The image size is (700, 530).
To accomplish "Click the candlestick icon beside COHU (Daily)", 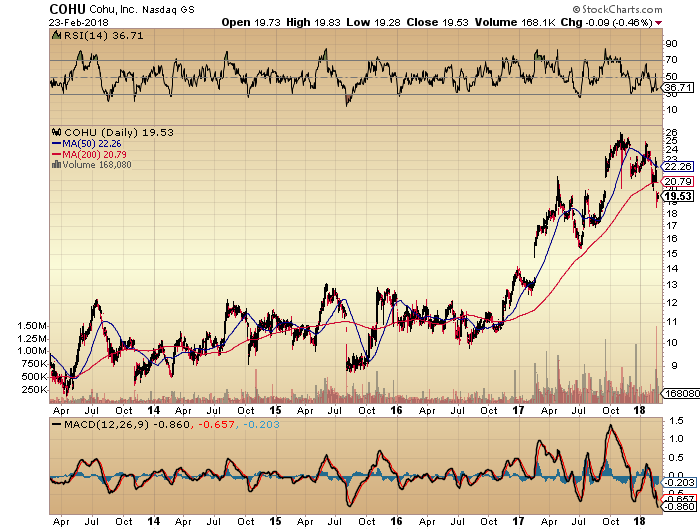I will (56, 132).
